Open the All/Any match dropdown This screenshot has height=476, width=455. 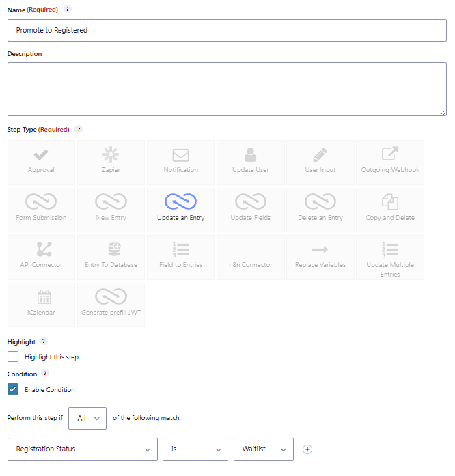click(87, 419)
